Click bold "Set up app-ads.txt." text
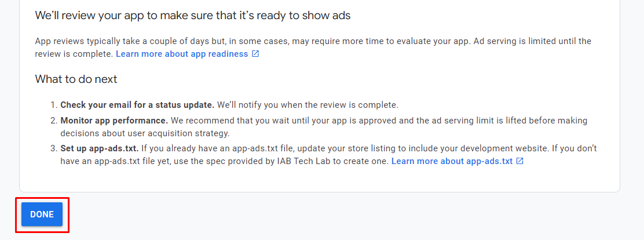This screenshot has height=240, width=644. coord(99,148)
